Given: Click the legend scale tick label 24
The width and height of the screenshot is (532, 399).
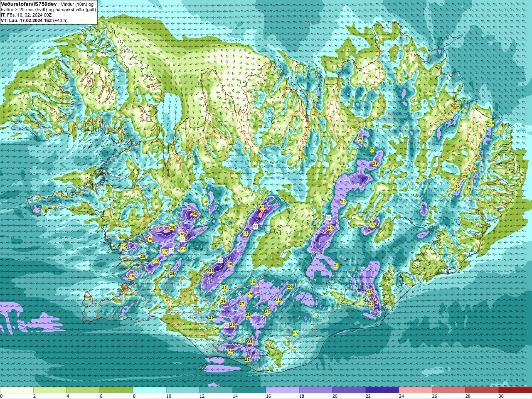Looking at the screenshot, I should (x=401, y=396).
